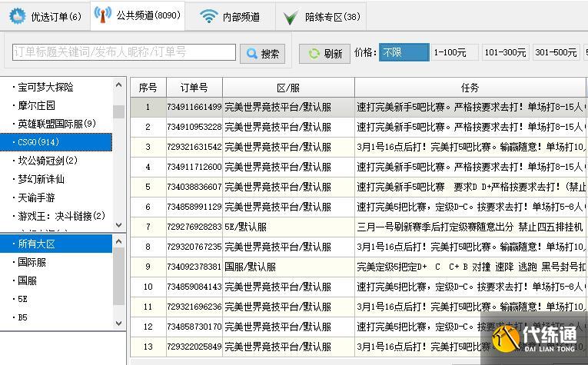Click the game list scrollbar thumb

pyautogui.click(x=119, y=111)
